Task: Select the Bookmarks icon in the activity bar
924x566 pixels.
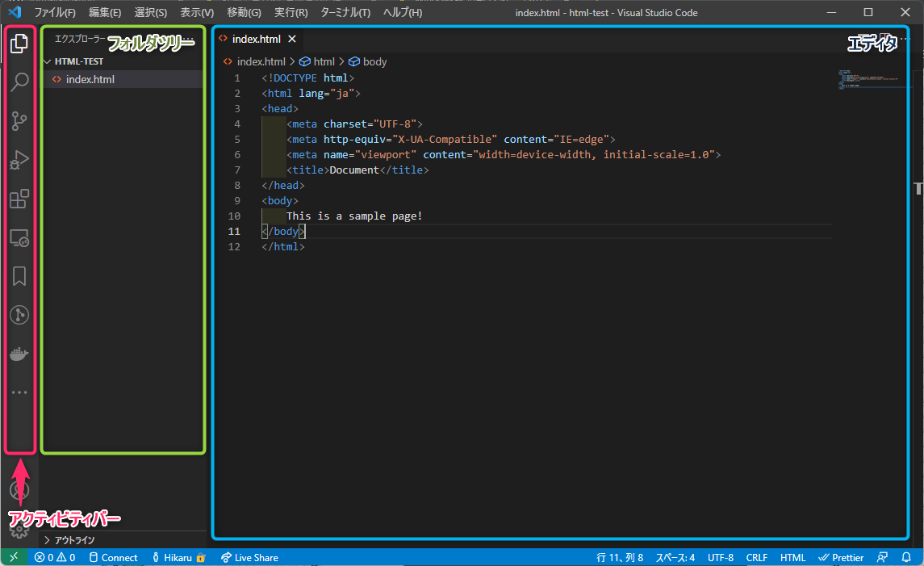Action: (19, 276)
